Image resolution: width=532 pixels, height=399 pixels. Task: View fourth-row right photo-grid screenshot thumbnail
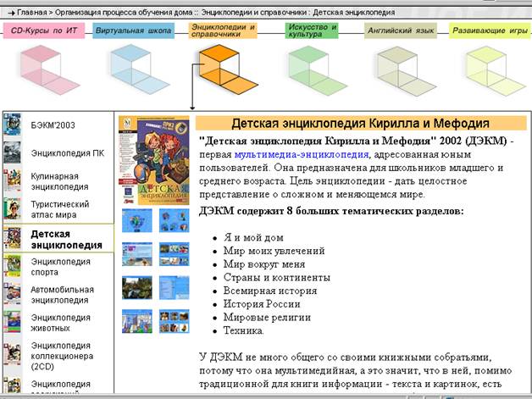point(174,321)
